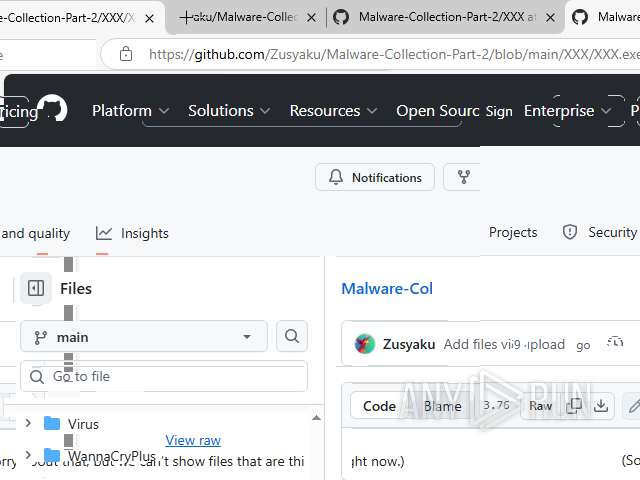Download the raw file icon

tap(601, 406)
